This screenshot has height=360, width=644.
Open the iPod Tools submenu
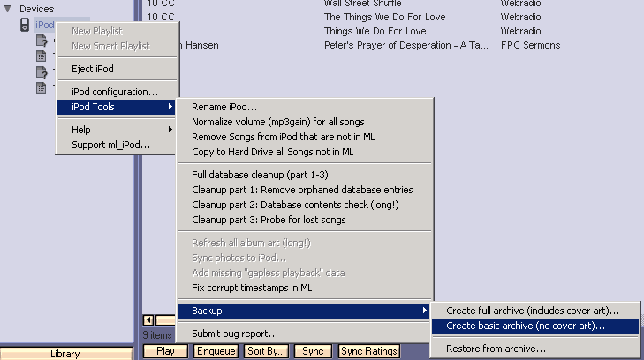[x=117, y=107]
